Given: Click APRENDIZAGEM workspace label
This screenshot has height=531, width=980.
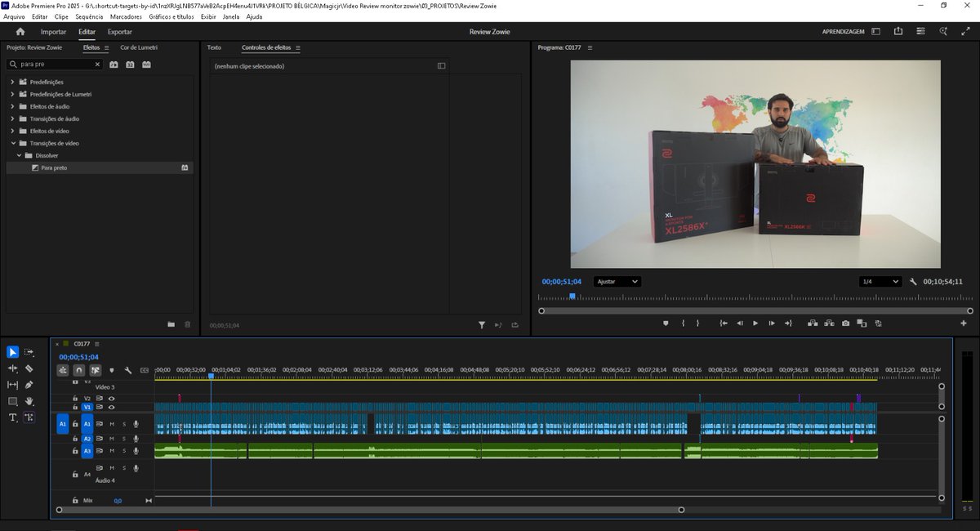Looking at the screenshot, I should coord(844,32).
